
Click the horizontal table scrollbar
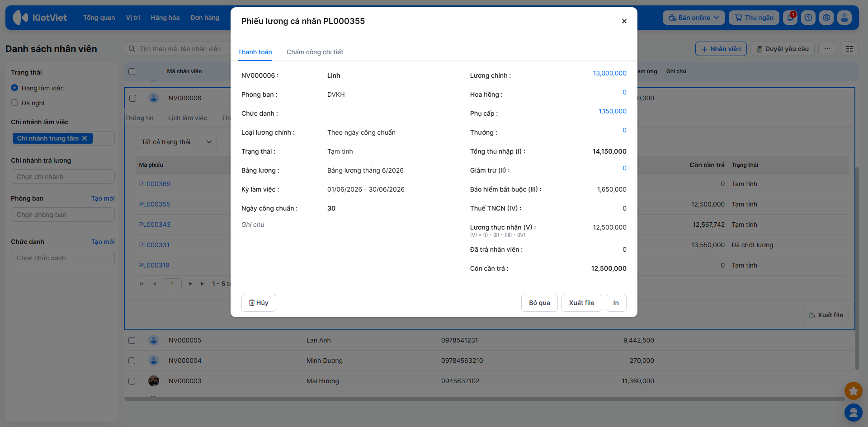[485, 399]
